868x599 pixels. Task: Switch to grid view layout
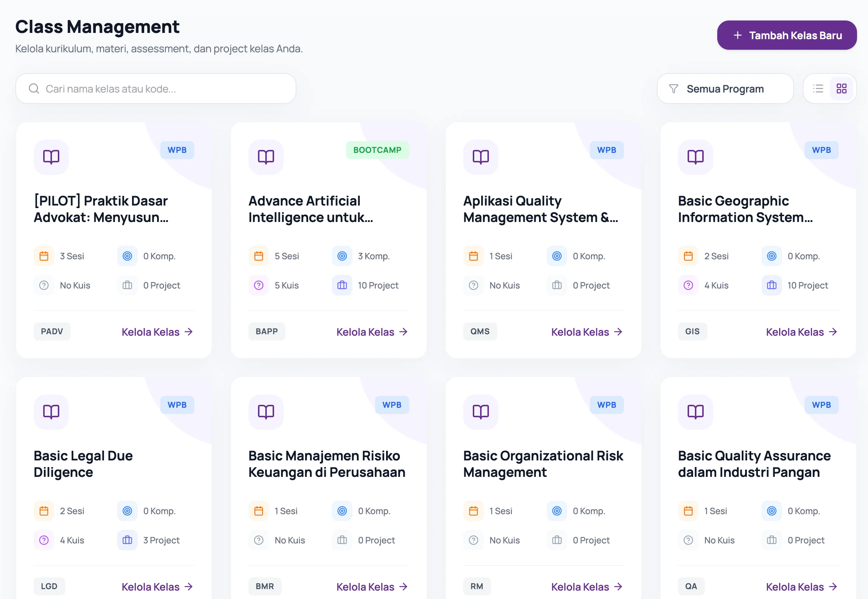[x=841, y=88]
